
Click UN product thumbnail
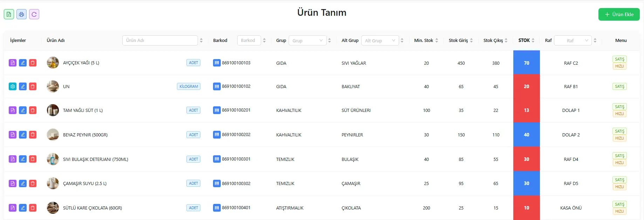point(53,86)
